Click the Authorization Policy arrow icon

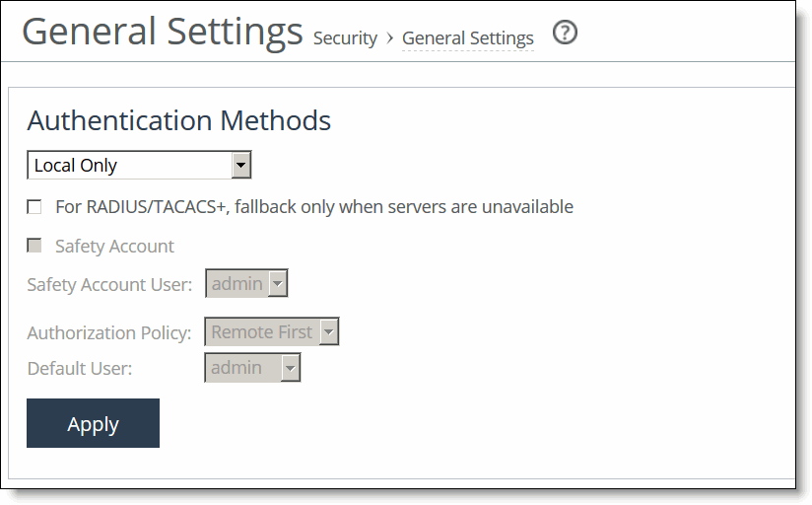point(329,331)
